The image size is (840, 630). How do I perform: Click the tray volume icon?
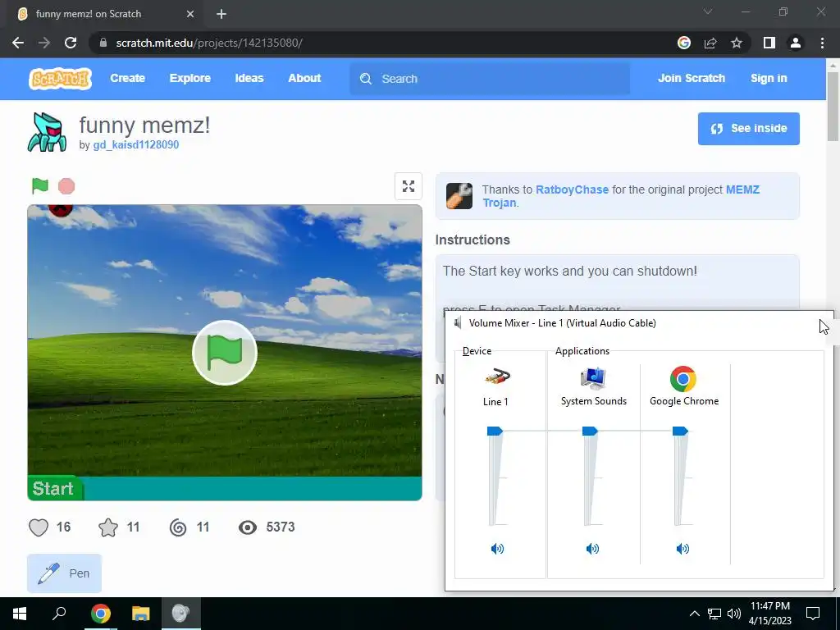[734, 614]
